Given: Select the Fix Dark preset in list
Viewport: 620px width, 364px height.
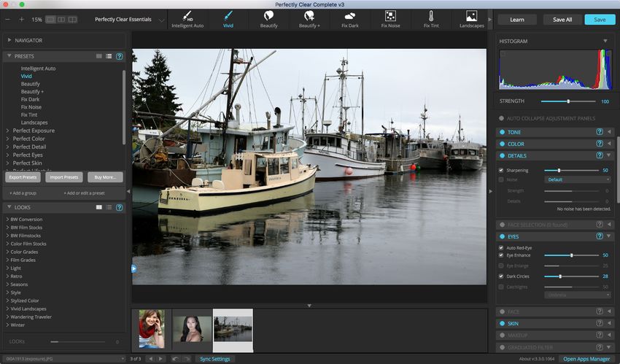Looking at the screenshot, I should [30, 99].
